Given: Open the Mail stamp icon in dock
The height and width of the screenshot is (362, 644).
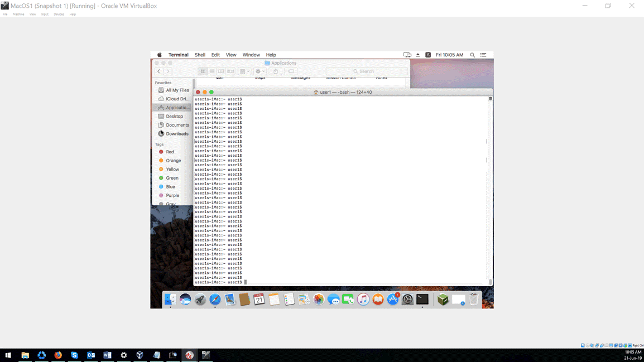Looking at the screenshot, I should [x=230, y=299].
